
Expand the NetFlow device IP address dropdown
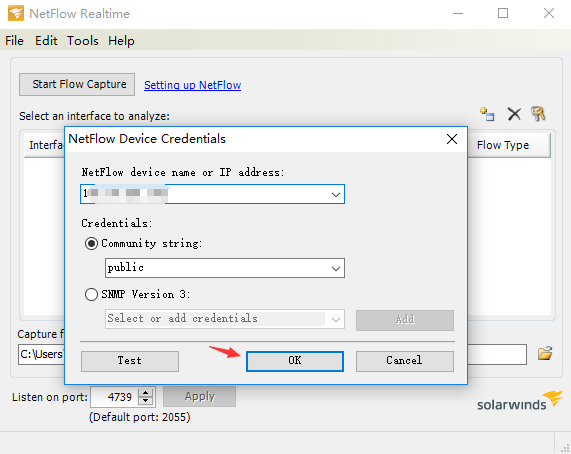coord(336,194)
